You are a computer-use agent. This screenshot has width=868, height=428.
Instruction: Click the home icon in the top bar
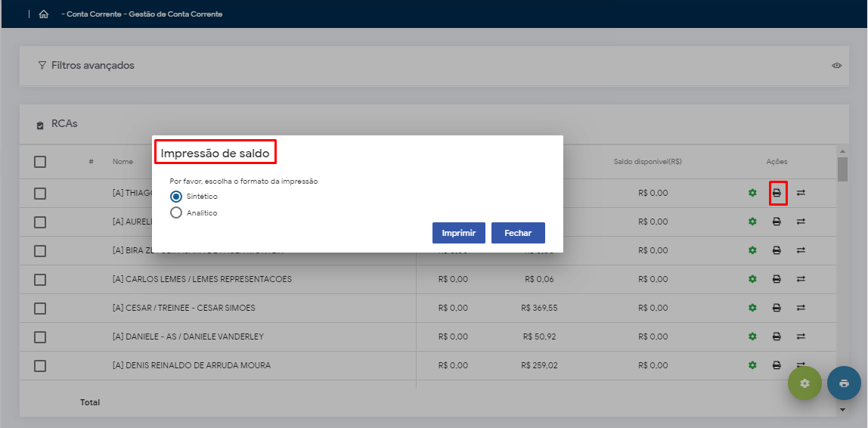(43, 14)
